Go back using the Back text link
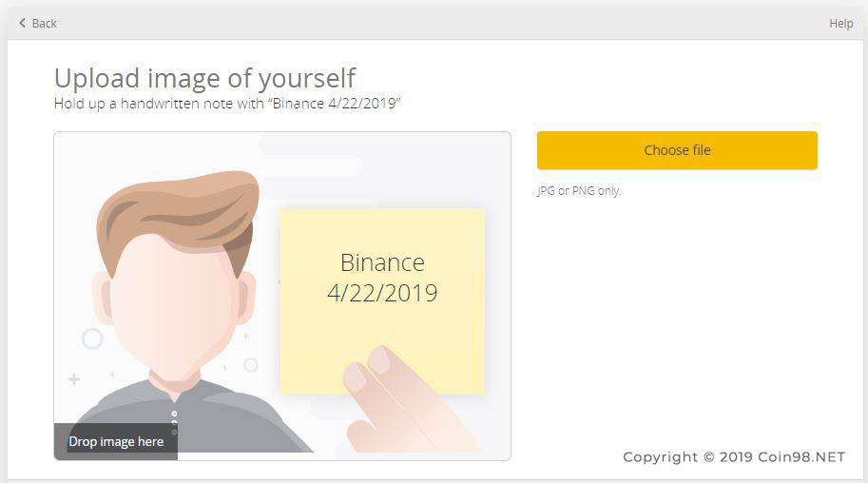Screen dimensions: 868x483 tap(45, 23)
